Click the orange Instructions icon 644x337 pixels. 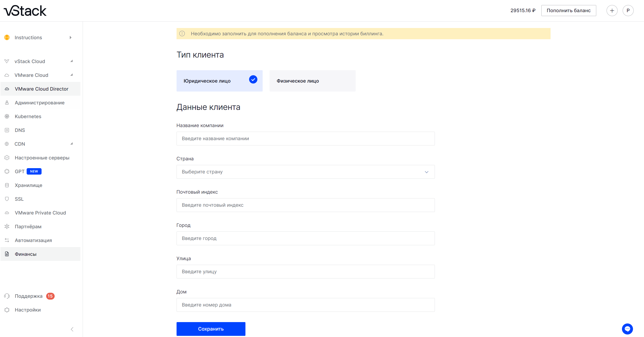7,37
